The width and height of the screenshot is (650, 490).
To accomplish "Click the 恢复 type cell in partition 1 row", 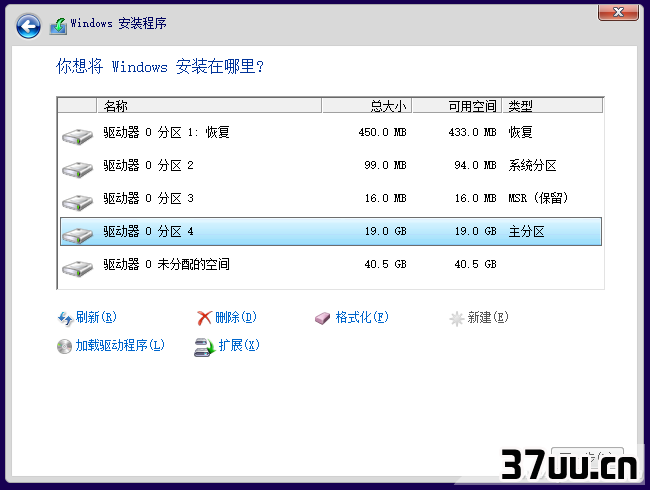I will click(x=520, y=133).
